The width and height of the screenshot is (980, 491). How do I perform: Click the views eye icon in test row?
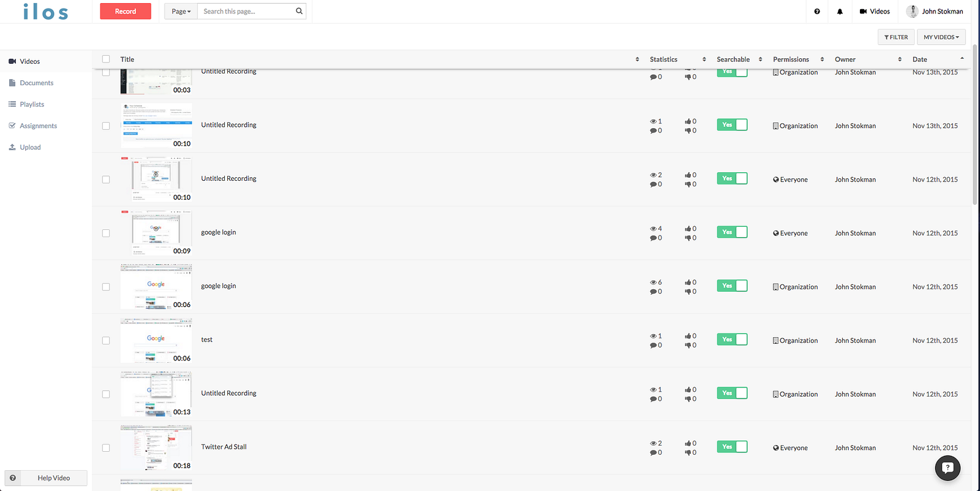click(x=653, y=336)
